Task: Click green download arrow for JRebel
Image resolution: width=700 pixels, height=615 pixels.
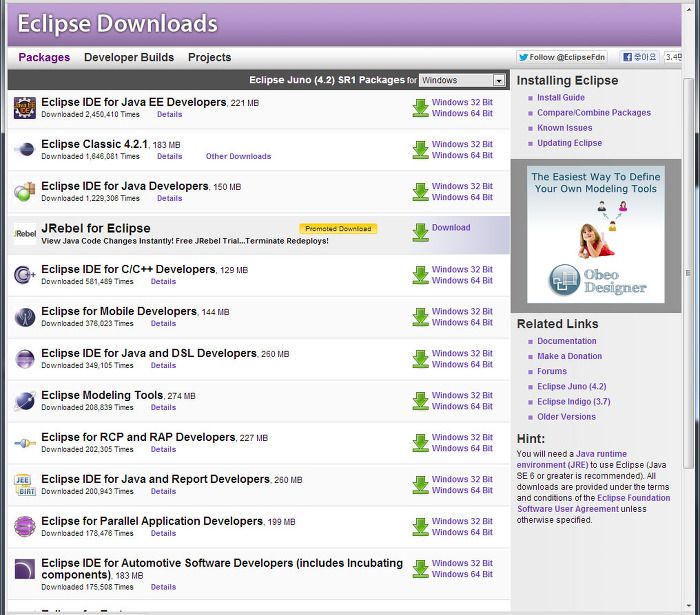Action: coord(421,233)
